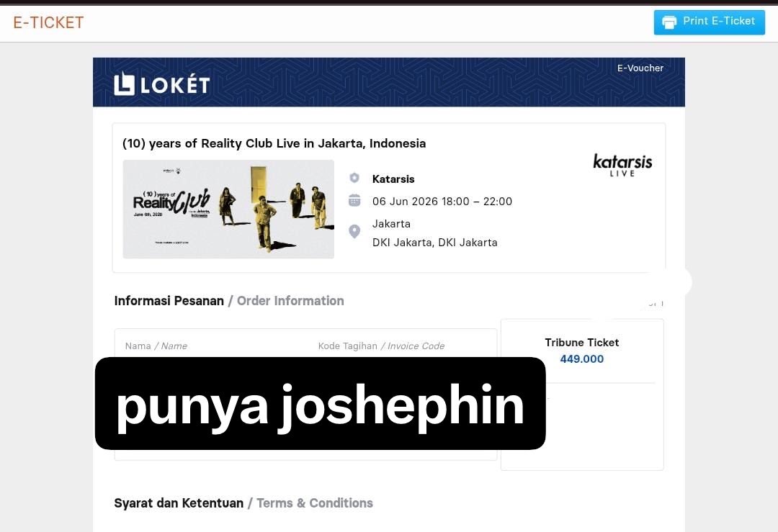778x532 pixels.
Task: Click the venue text Jakarta
Action: pyautogui.click(x=391, y=224)
